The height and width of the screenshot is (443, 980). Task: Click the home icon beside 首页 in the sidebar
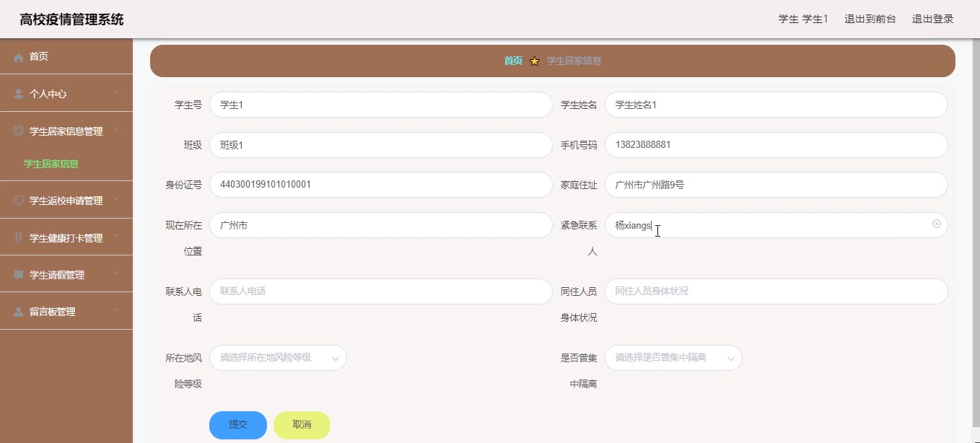point(19,57)
